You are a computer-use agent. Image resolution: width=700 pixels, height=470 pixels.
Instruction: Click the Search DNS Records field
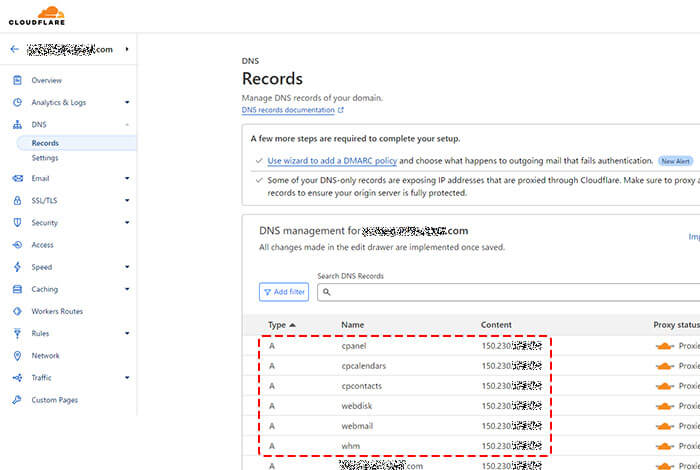508,292
